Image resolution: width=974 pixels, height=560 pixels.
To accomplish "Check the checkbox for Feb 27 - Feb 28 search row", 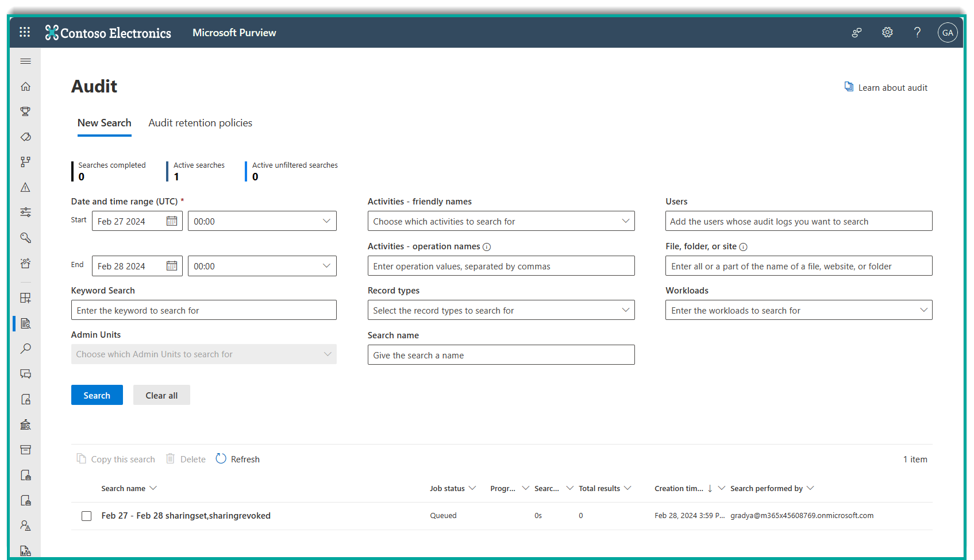I will coord(86,516).
